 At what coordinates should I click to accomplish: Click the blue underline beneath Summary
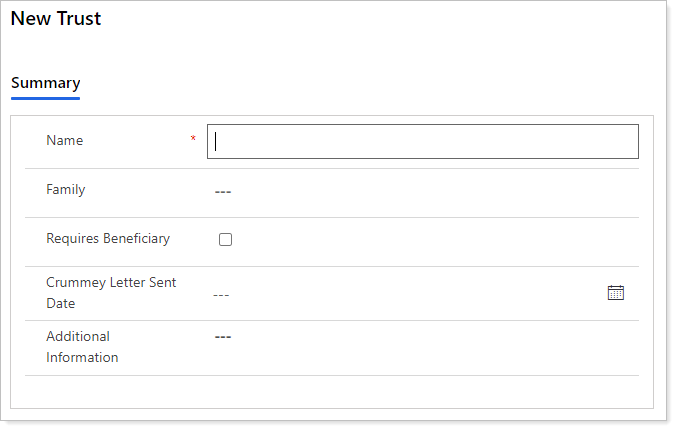click(x=45, y=98)
